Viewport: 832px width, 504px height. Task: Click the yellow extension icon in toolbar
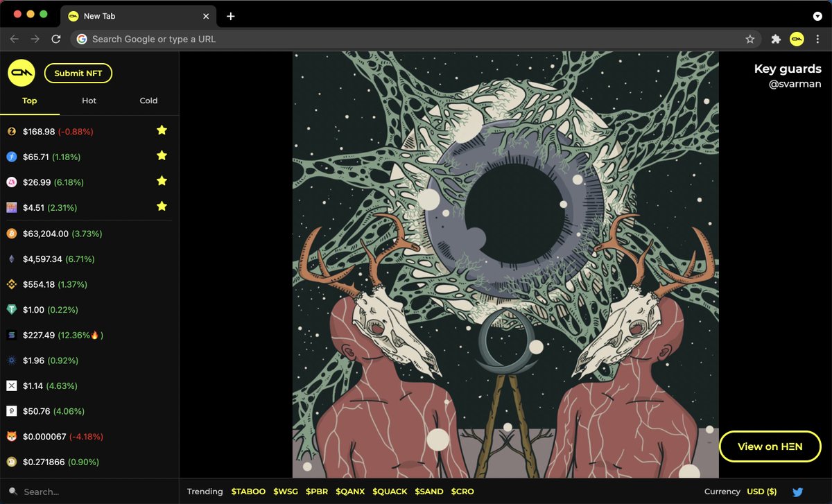coord(797,40)
